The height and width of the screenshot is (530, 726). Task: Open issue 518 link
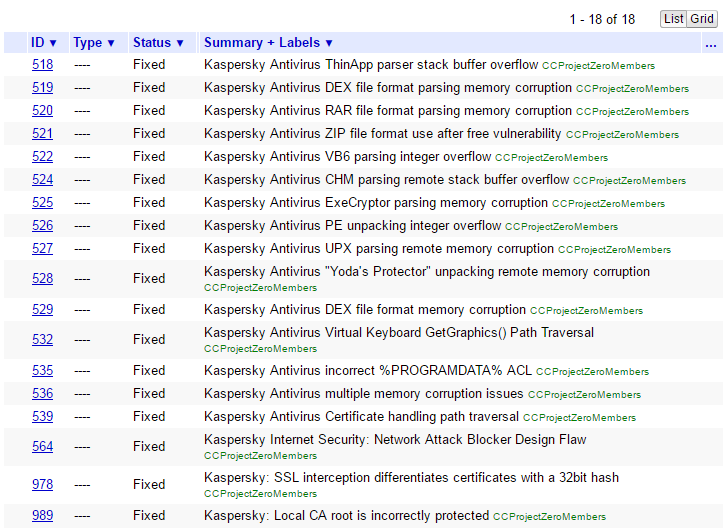pyautogui.click(x=43, y=64)
